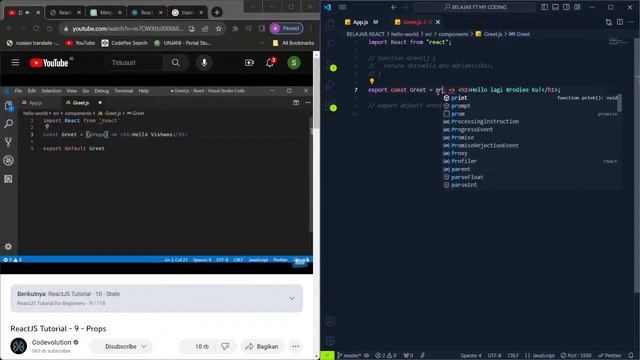The width and height of the screenshot is (640, 360).
Task: Open Manage gear in VS Code activity bar
Action: pyautogui.click(x=330, y=341)
